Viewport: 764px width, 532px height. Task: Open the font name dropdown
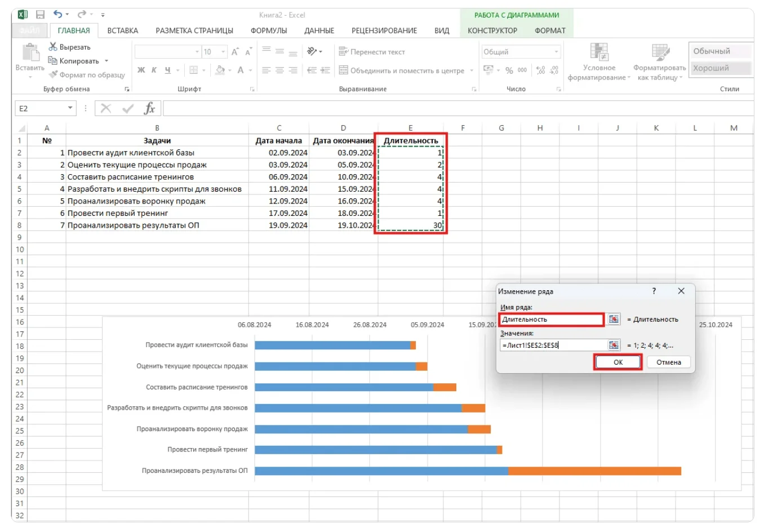click(x=197, y=52)
